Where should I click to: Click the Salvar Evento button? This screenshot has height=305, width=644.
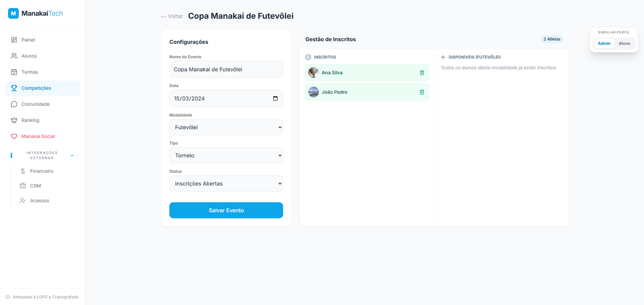pos(226,210)
